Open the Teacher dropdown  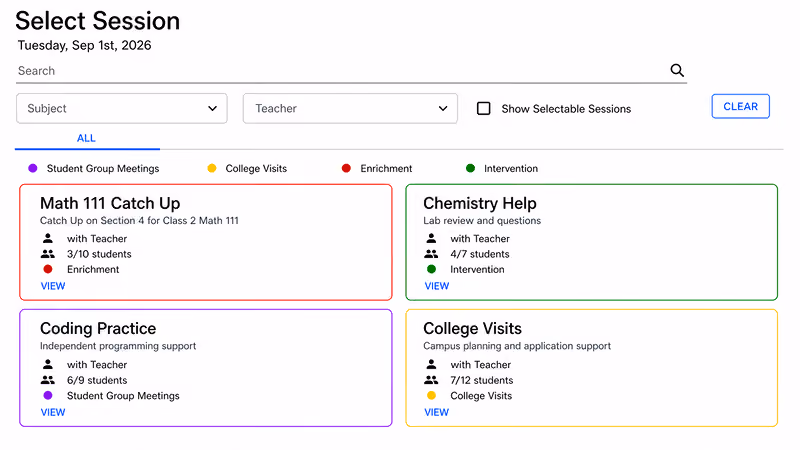350,108
